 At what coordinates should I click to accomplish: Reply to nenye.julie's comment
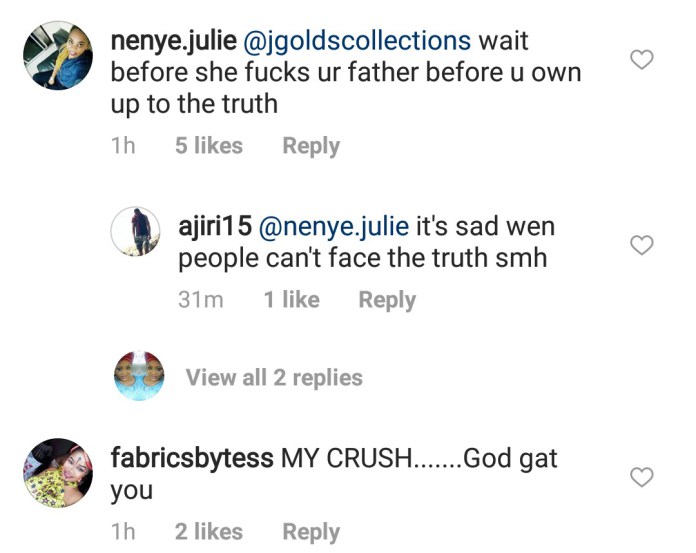pos(311,146)
